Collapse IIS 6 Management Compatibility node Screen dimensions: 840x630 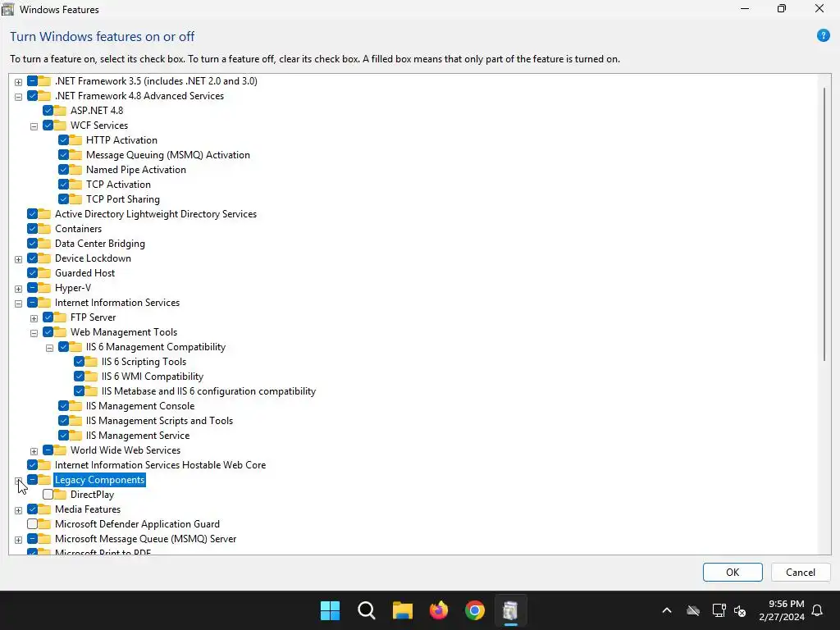(49, 348)
